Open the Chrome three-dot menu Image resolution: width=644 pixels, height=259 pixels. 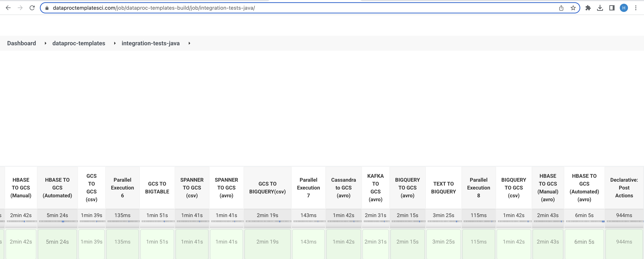pyautogui.click(x=636, y=8)
